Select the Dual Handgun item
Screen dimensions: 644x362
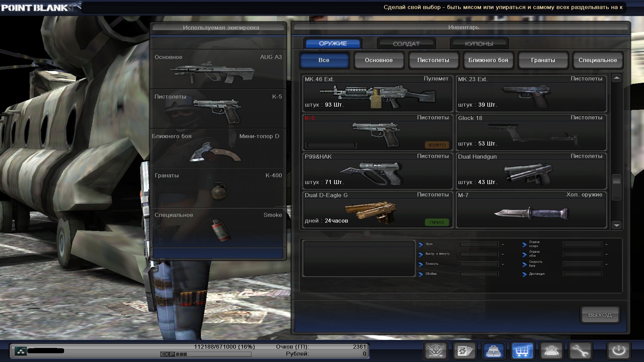tap(531, 171)
